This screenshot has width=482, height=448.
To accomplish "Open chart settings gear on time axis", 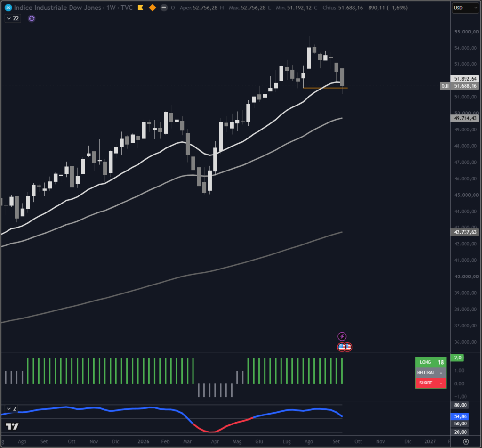I will [466, 441].
